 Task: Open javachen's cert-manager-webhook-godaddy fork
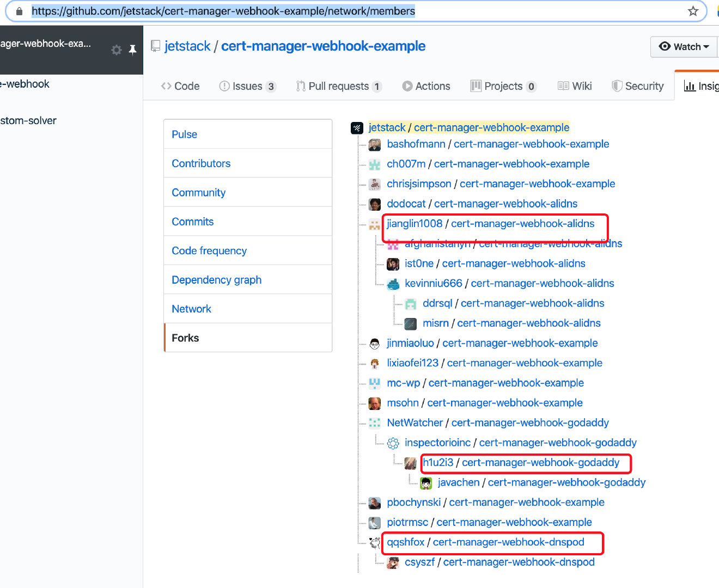566,482
